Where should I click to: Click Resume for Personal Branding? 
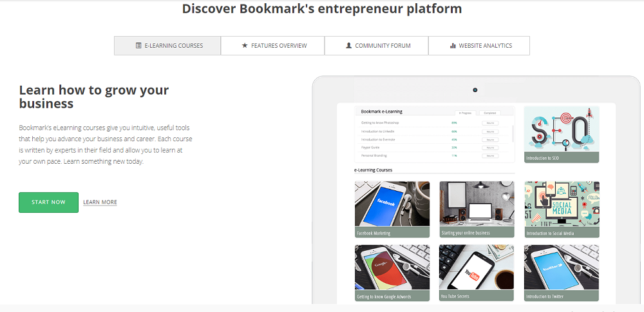point(490,156)
